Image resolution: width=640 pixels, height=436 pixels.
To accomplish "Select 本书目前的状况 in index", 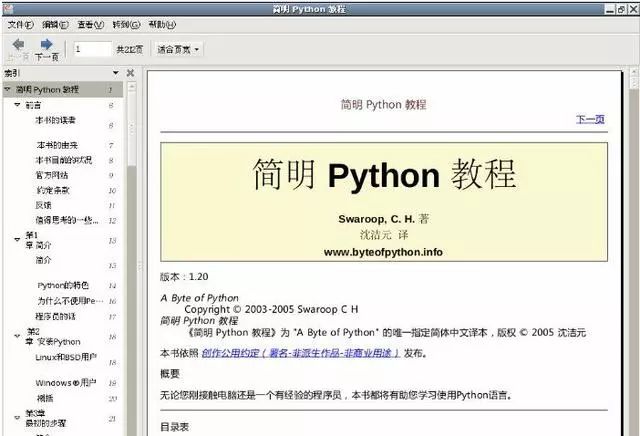I will pyautogui.click(x=64, y=160).
